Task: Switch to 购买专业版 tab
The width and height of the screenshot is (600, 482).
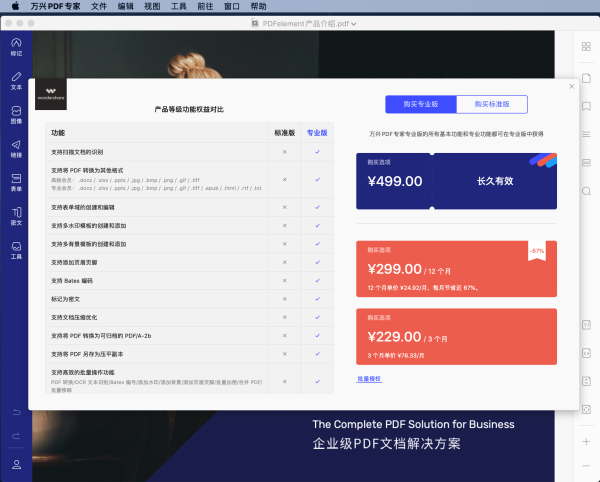Action: tap(421, 104)
